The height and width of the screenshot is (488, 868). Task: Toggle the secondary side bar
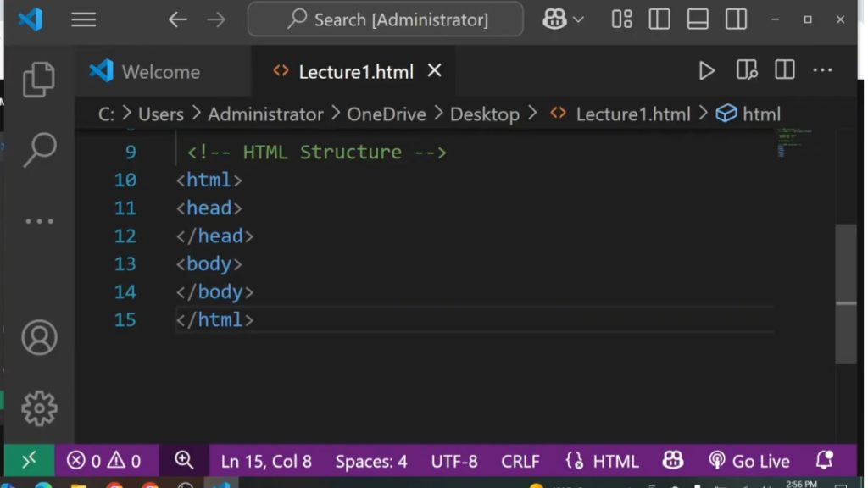point(736,19)
